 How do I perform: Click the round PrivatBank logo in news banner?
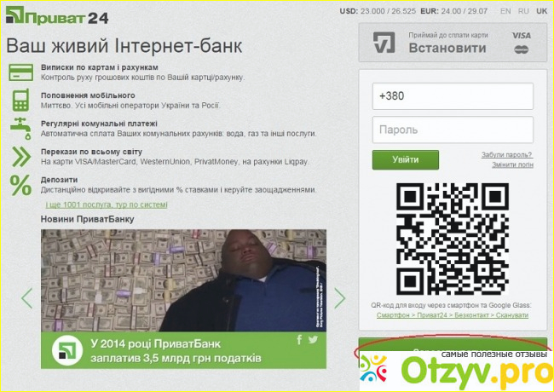tap(67, 350)
